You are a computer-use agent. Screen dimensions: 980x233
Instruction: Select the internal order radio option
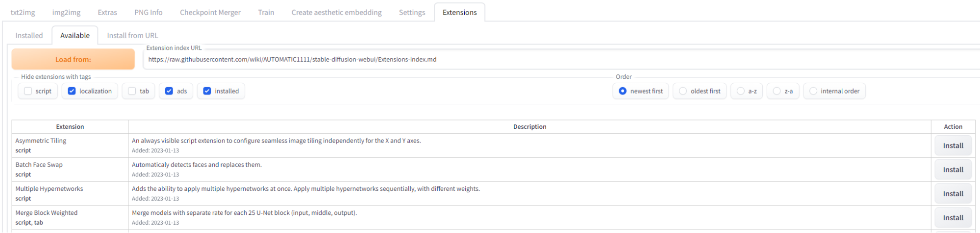coord(813,91)
